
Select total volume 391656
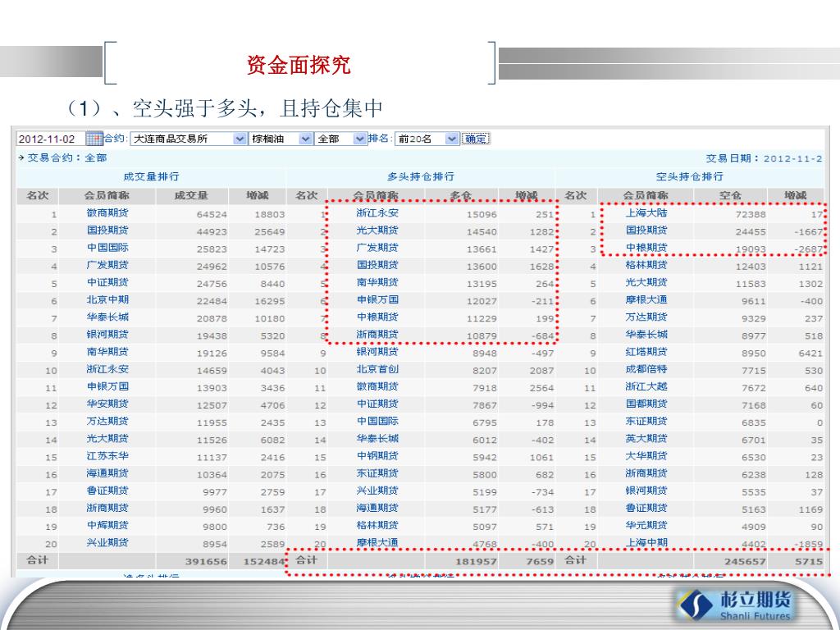pos(206,562)
